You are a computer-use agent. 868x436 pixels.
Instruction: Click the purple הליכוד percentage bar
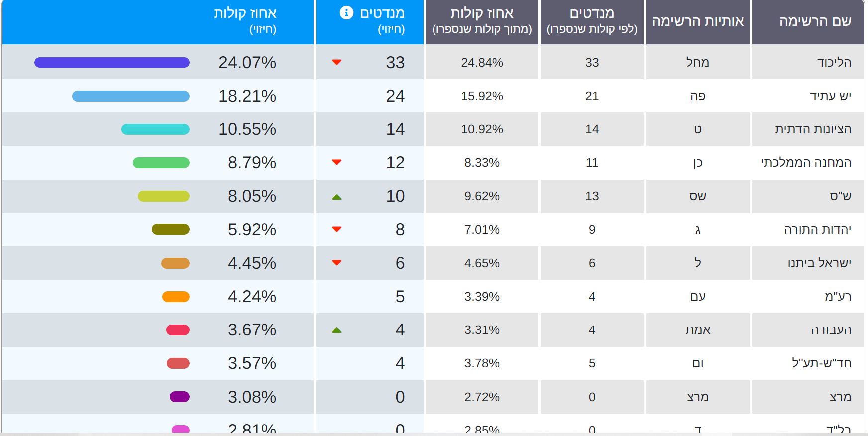pos(112,62)
